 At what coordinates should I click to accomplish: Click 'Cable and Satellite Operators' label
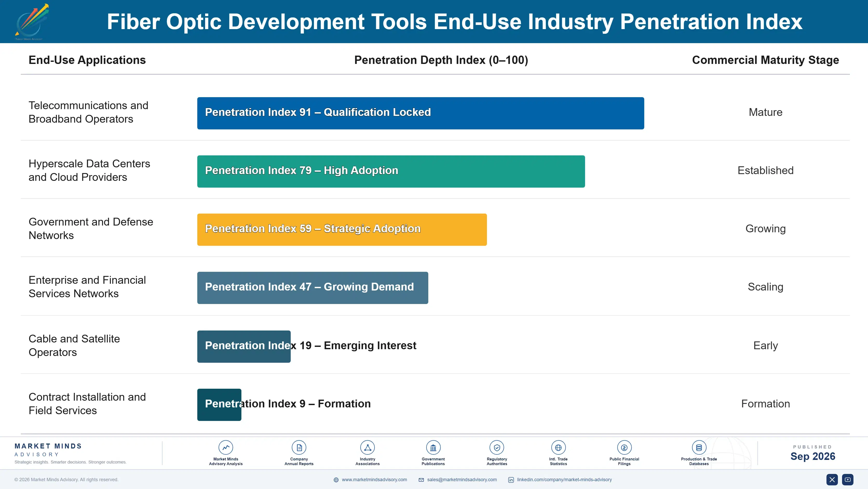coord(74,345)
